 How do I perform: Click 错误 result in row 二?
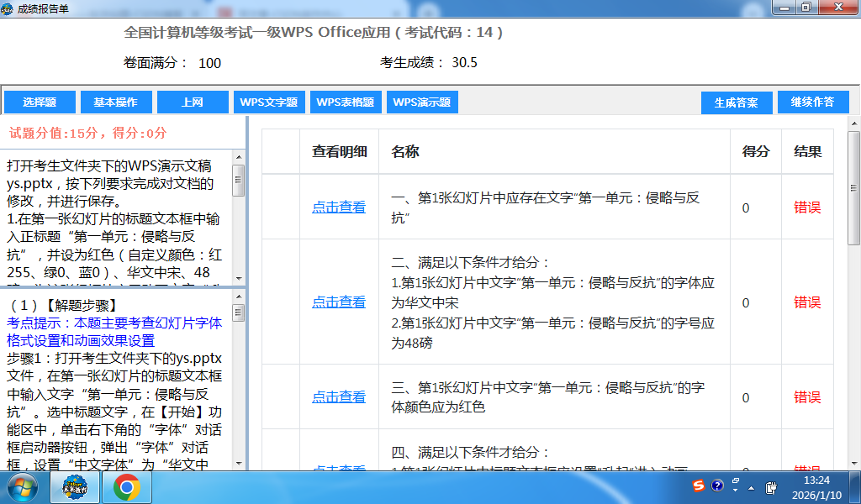(x=807, y=302)
